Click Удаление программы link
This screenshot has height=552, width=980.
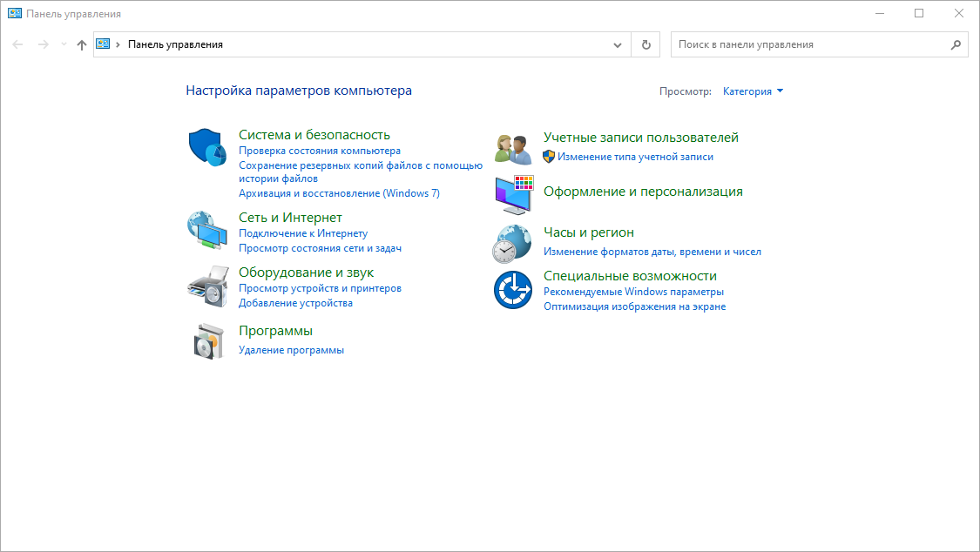tap(291, 350)
